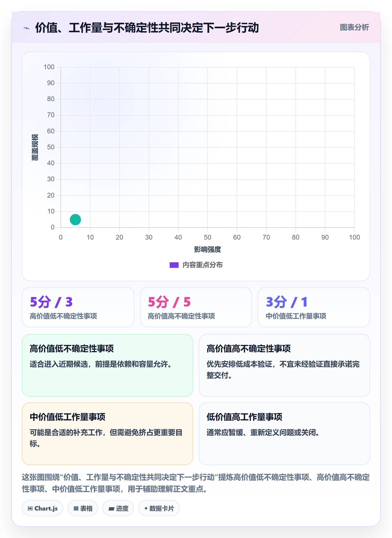Click the lightning bolt icon beside the title
392x538 pixels.
(x=27, y=28)
